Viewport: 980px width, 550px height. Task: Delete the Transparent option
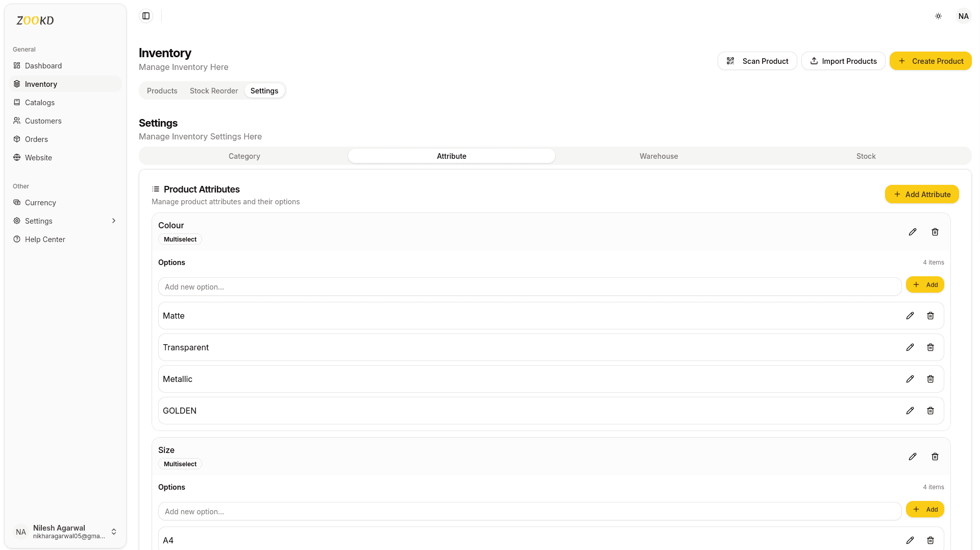(x=930, y=347)
